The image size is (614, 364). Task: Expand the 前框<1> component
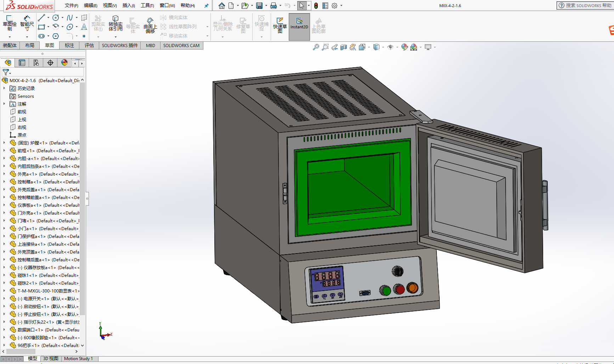click(x=4, y=150)
